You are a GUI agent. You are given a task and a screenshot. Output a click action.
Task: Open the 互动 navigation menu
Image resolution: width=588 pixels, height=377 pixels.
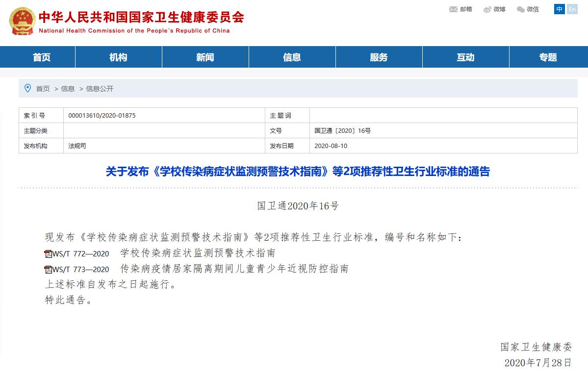[465, 57]
